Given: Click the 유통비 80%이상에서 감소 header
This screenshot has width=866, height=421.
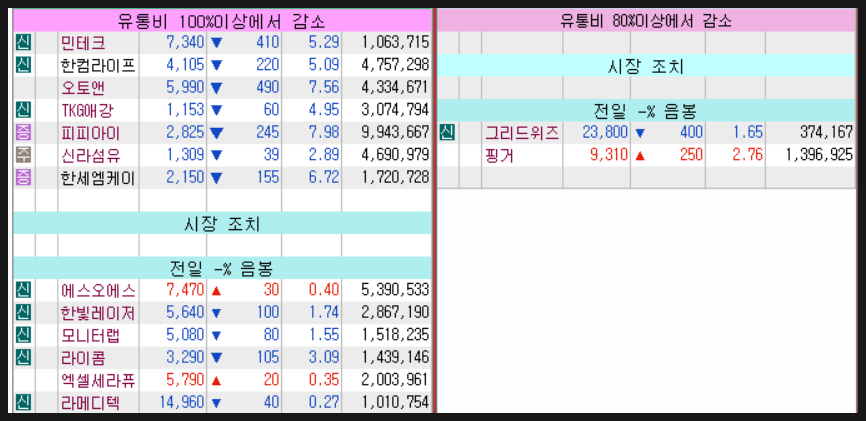Looking at the screenshot, I should (x=646, y=21).
